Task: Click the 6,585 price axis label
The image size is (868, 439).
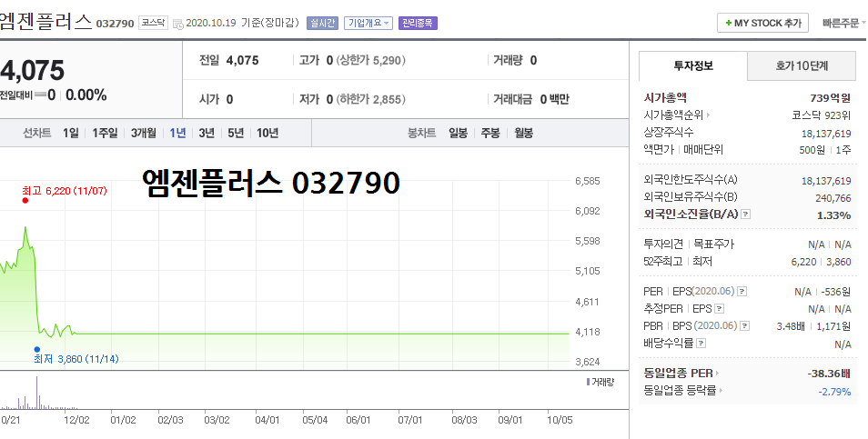Action: pos(588,181)
